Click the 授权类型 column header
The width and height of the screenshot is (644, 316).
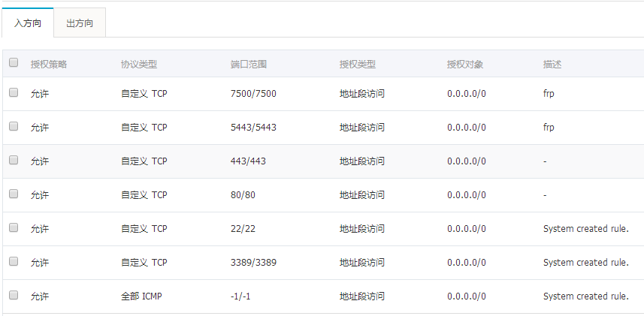pos(357,65)
